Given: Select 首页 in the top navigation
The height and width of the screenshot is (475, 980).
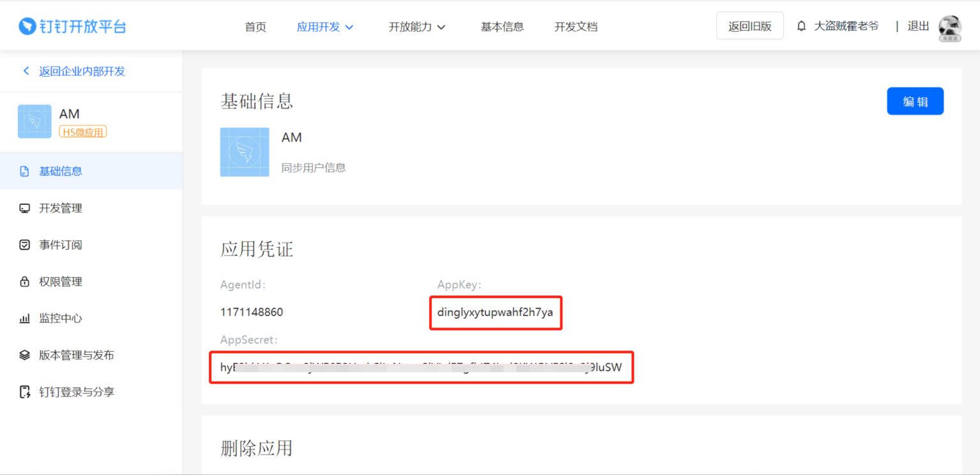Looking at the screenshot, I should (x=254, y=27).
